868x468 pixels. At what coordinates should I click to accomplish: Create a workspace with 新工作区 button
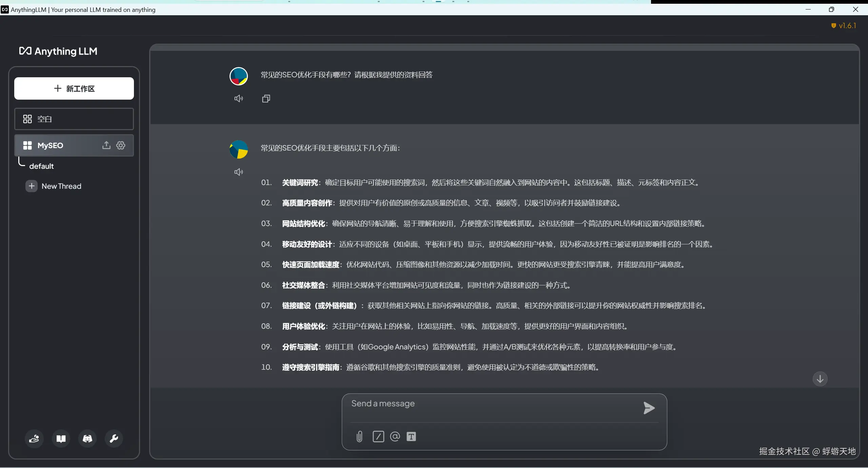pos(74,88)
